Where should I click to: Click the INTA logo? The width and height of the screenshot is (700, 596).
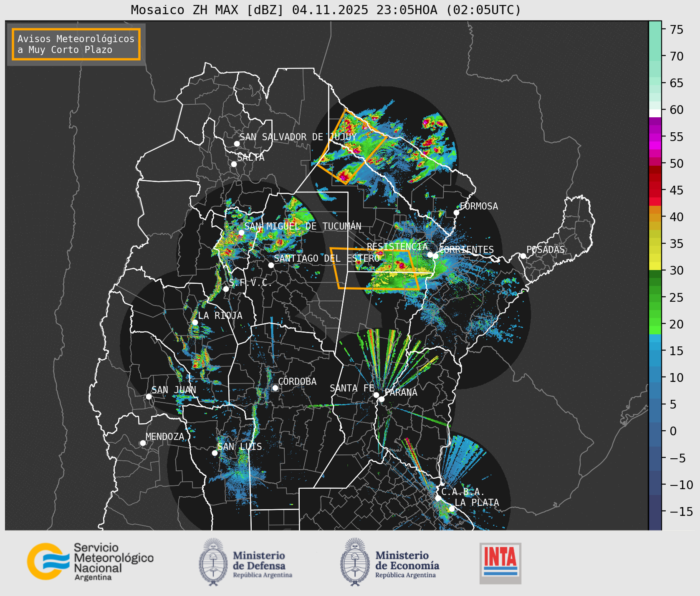click(500, 563)
